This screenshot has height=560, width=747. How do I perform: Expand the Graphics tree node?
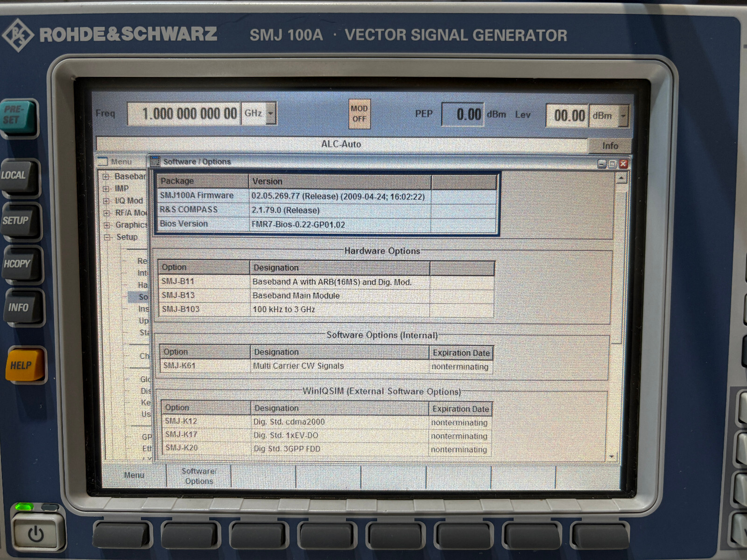[106, 225]
